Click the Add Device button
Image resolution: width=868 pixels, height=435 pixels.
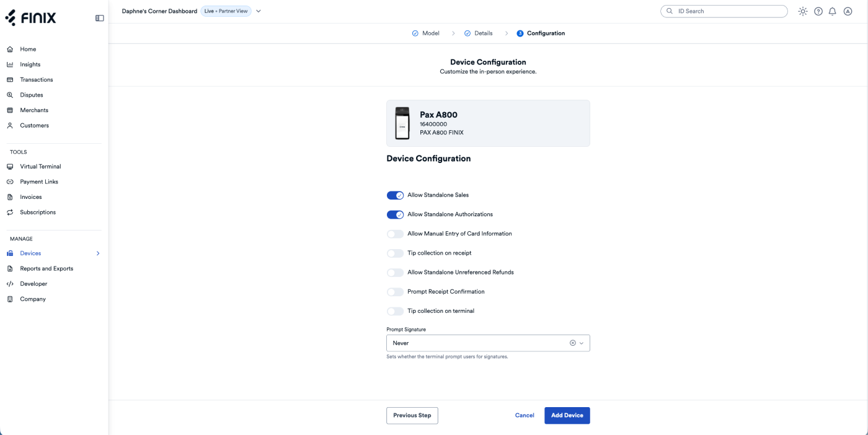click(x=567, y=415)
